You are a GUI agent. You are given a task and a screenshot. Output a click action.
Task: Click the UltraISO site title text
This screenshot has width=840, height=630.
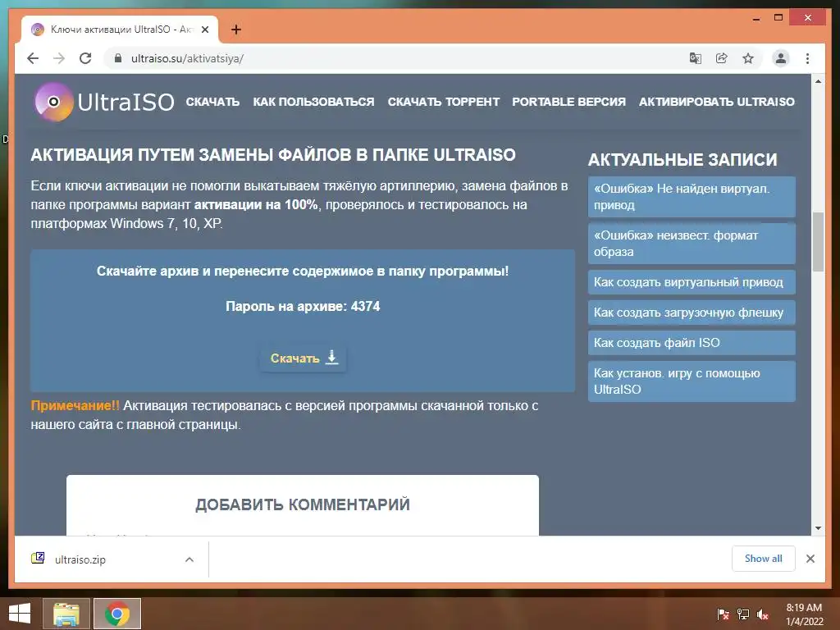[x=126, y=102]
